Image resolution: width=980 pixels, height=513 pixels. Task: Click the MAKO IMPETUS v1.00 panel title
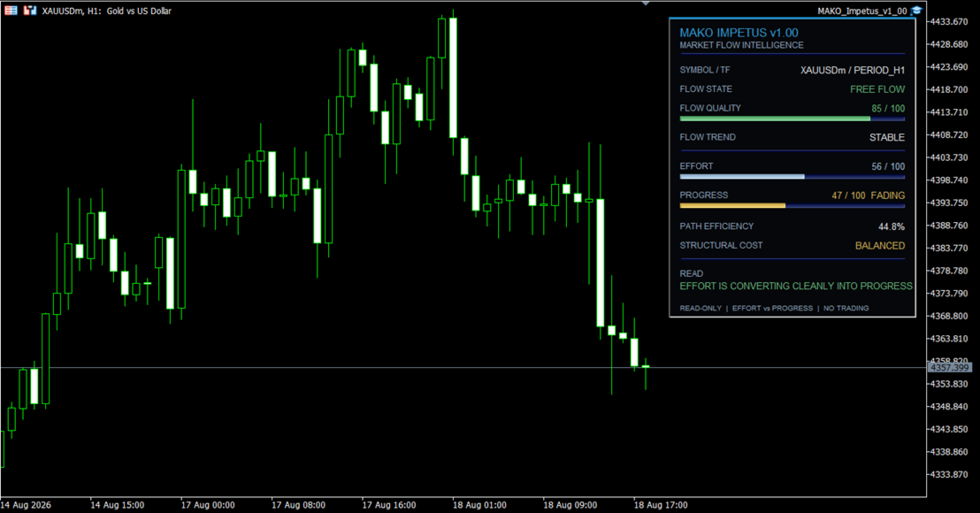coord(739,33)
